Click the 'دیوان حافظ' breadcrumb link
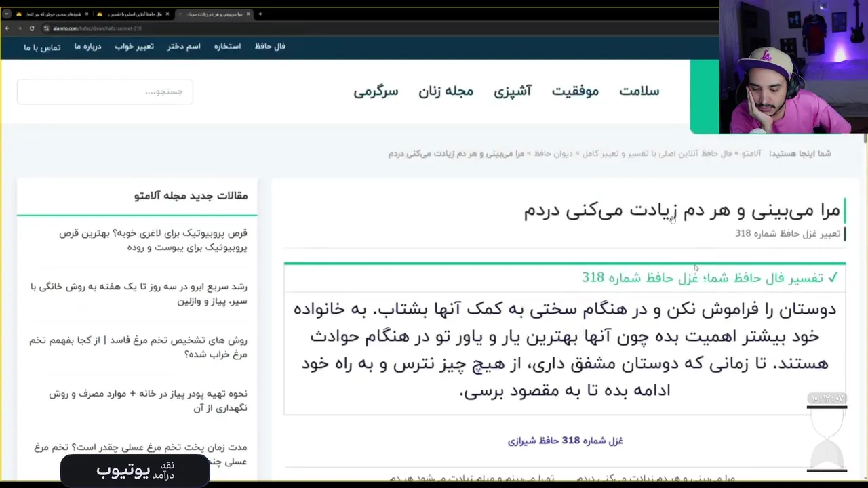This screenshot has height=488, width=868. click(553, 154)
